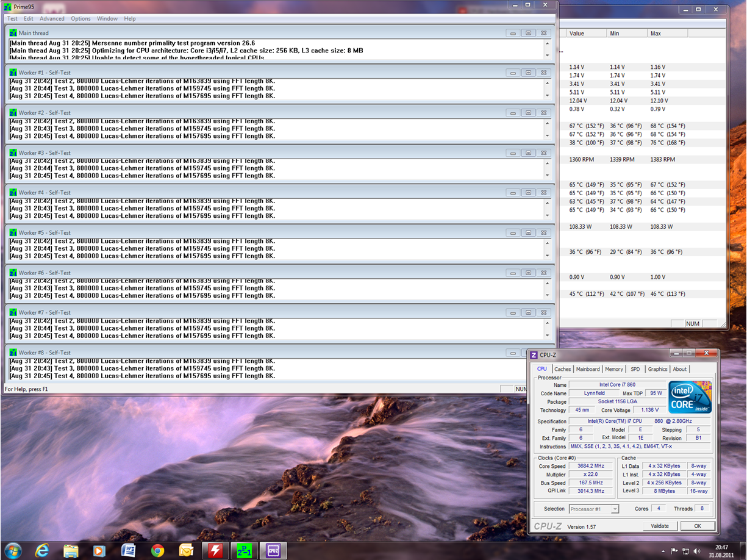Click scroll down arrow in Worker #1 window
The image size is (747, 560).
pyautogui.click(x=548, y=96)
